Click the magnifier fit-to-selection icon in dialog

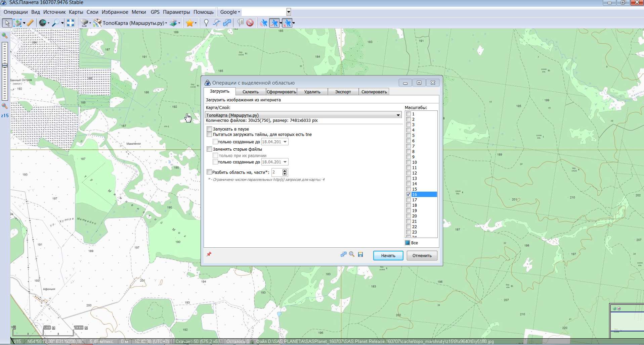point(352,254)
